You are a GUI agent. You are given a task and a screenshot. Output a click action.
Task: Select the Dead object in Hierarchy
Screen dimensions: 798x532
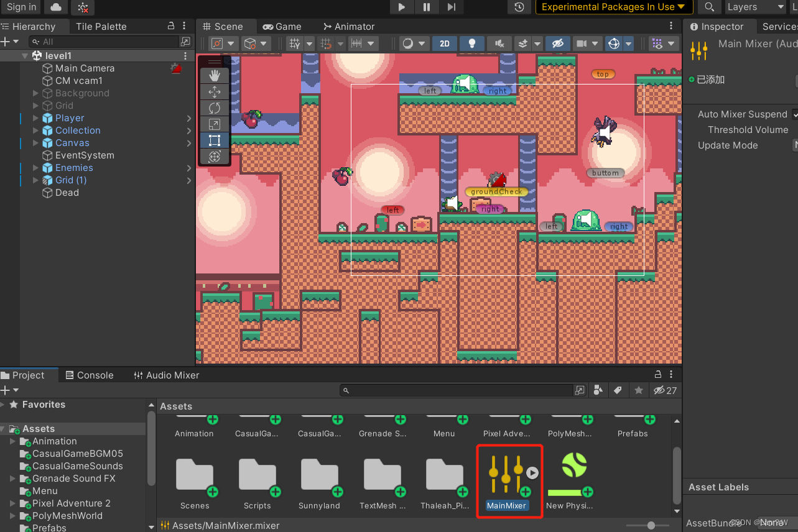pyautogui.click(x=67, y=193)
